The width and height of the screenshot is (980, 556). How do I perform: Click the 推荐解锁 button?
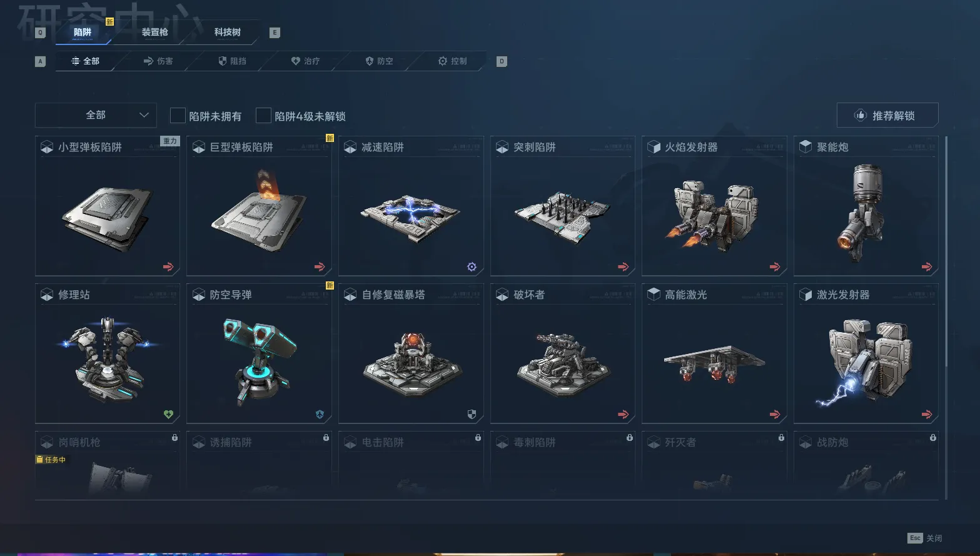(887, 115)
